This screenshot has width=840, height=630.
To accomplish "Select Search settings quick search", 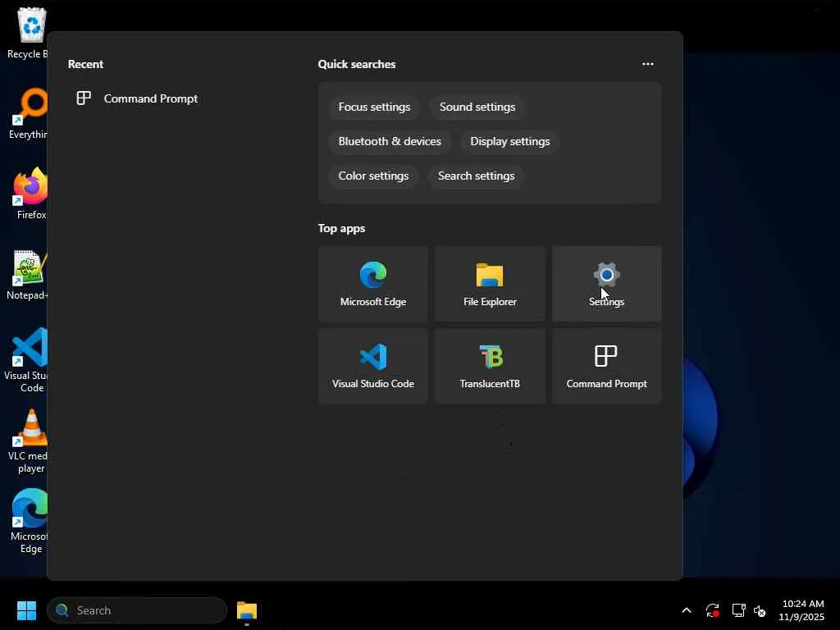I will pyautogui.click(x=476, y=176).
